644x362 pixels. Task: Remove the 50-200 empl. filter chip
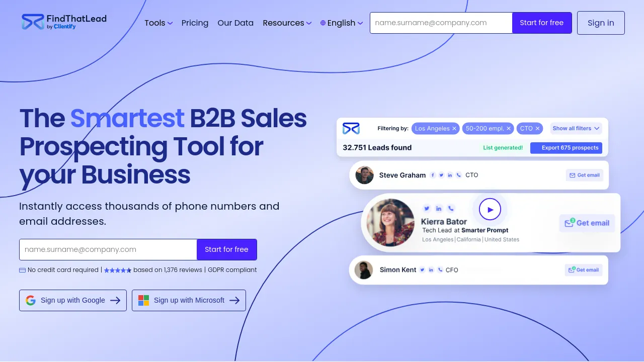click(509, 129)
